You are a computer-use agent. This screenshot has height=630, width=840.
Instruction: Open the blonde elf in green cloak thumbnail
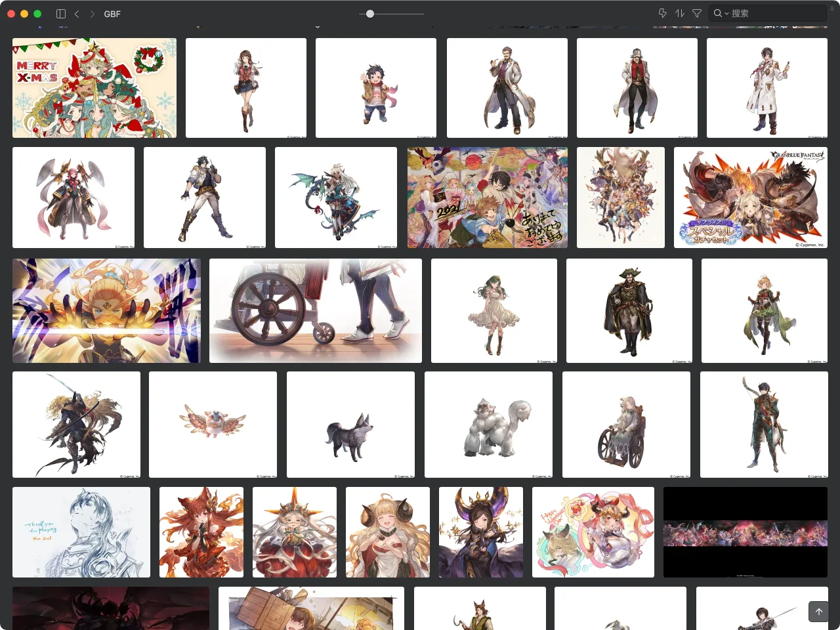[x=765, y=311]
